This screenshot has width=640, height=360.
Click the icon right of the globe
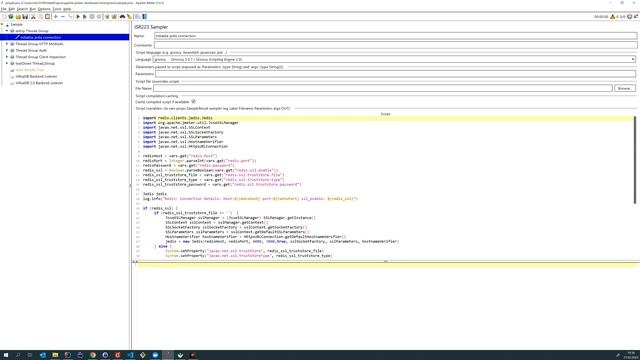636,17
